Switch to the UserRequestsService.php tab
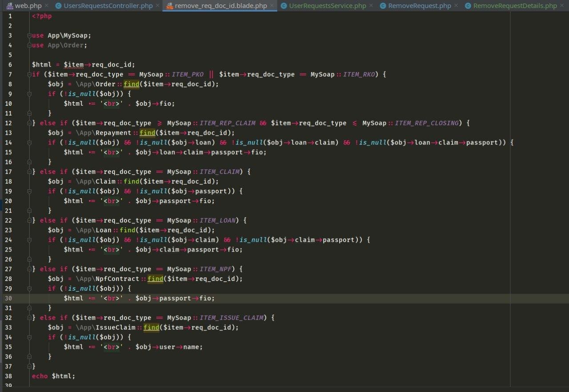 327,6
